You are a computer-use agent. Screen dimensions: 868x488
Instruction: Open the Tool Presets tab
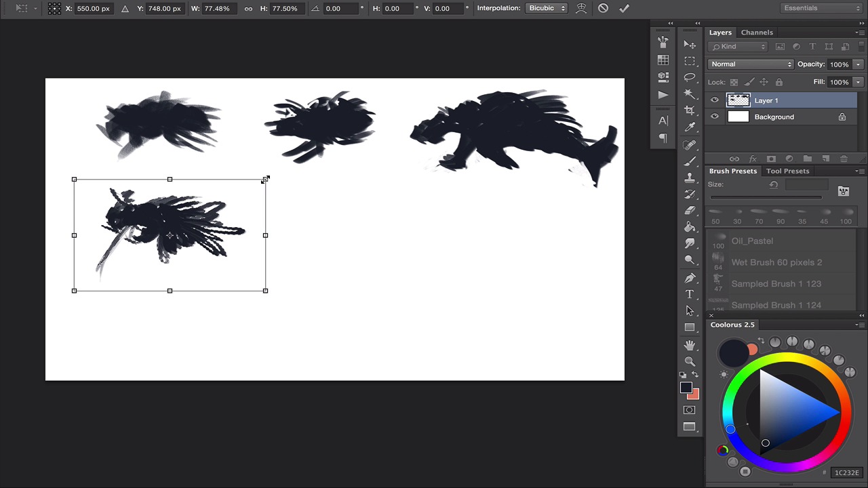[x=787, y=171]
